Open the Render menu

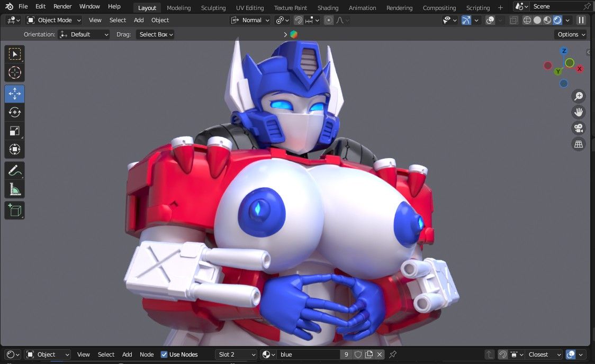62,6
